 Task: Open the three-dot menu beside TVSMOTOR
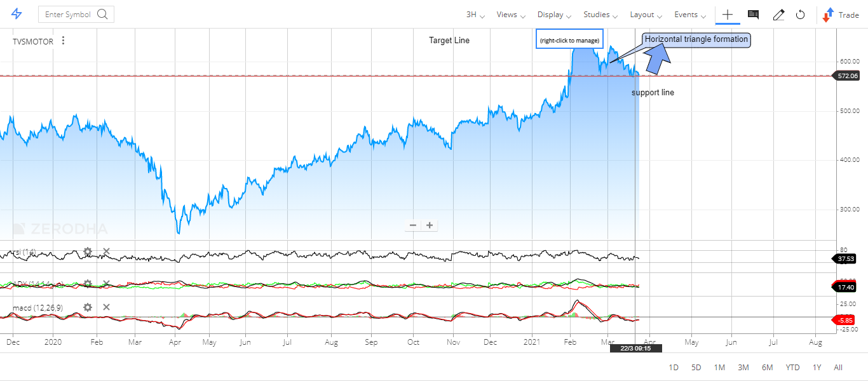pos(63,41)
